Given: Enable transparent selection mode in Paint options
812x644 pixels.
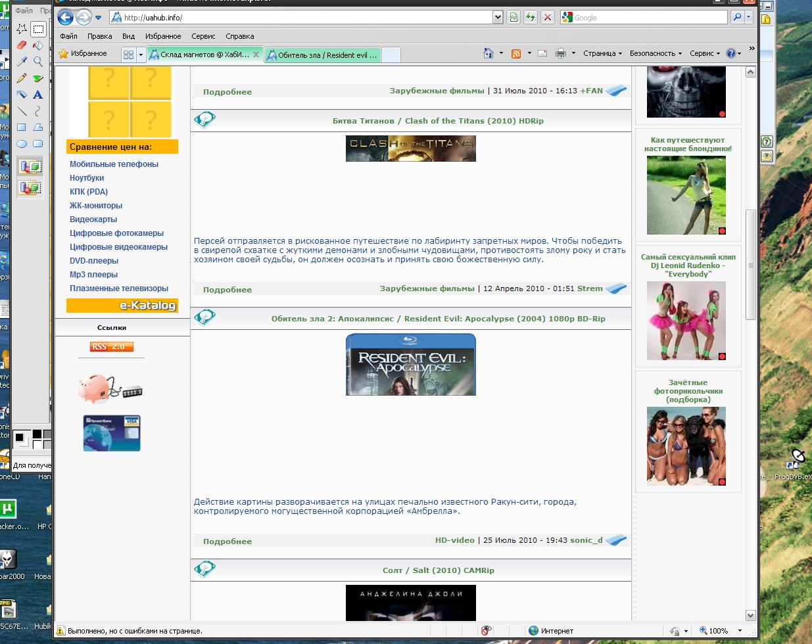Looking at the screenshot, I should pyautogui.click(x=30, y=187).
